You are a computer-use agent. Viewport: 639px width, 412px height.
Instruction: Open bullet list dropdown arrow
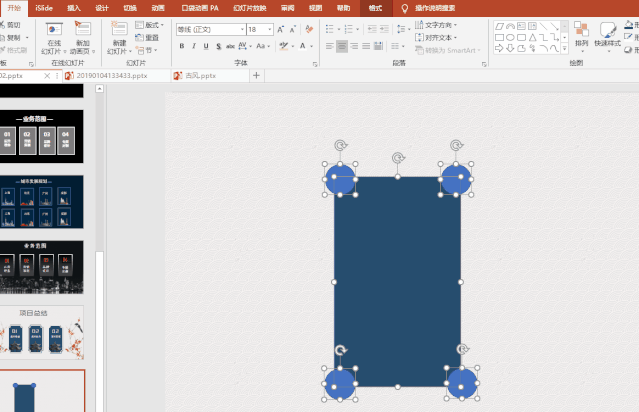pyautogui.click(x=339, y=29)
